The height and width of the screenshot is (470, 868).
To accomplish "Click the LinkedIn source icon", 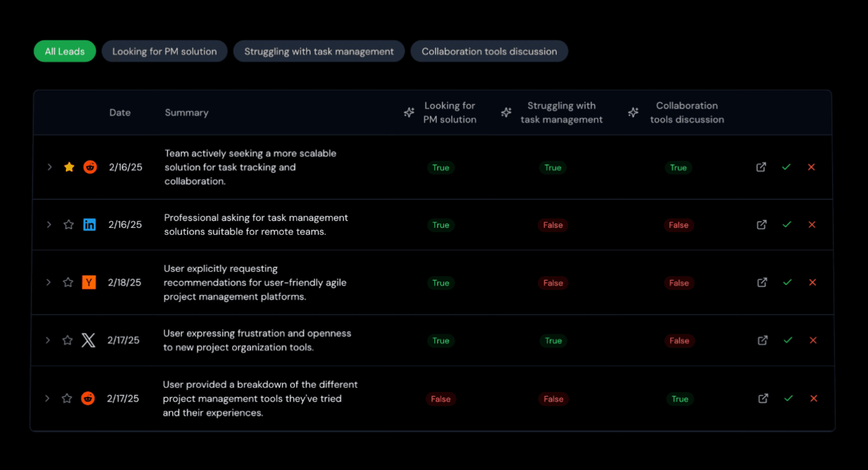I will 89,224.
